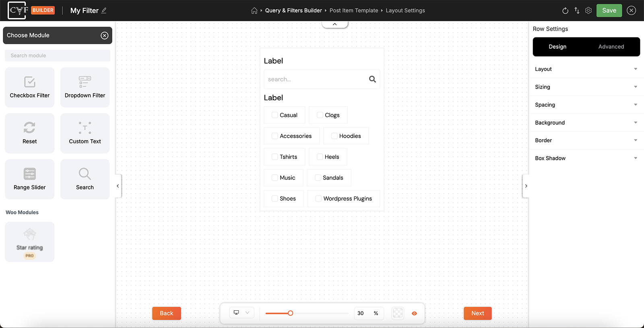
Task: Open Query & Filters Builder breadcrumb
Action: click(x=293, y=10)
